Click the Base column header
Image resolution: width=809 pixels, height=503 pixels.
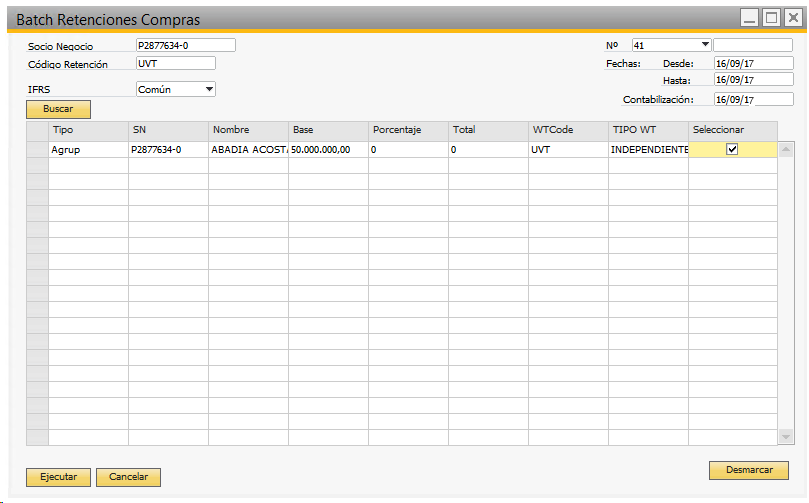pos(328,130)
